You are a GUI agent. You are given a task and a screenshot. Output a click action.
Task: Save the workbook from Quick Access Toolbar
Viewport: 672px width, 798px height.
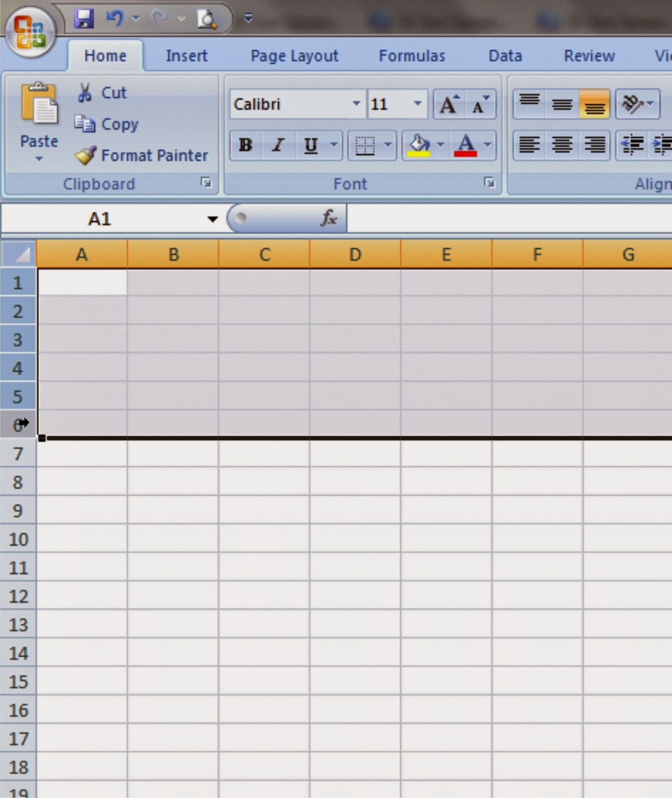click(x=84, y=19)
